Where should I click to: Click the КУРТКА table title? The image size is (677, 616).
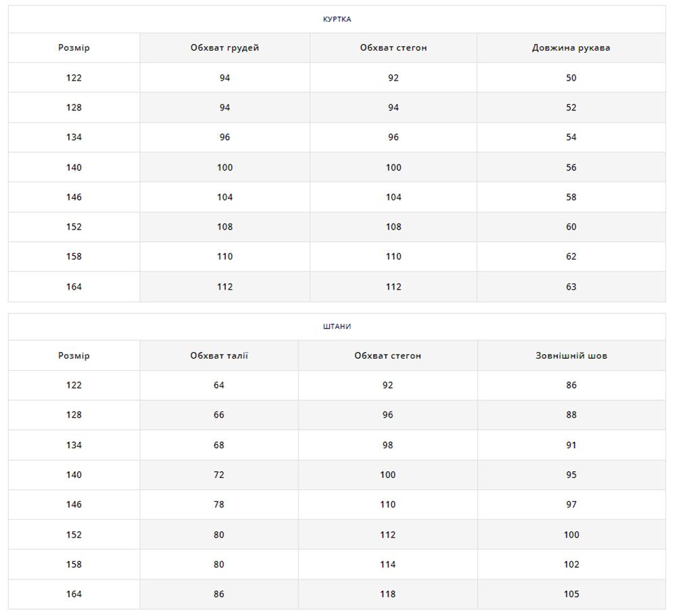click(336, 19)
